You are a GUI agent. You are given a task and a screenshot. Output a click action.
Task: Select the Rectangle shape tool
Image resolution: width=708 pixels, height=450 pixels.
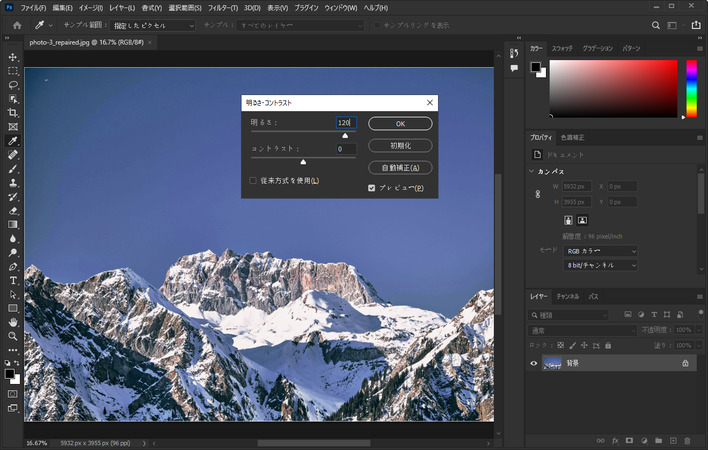click(x=13, y=309)
